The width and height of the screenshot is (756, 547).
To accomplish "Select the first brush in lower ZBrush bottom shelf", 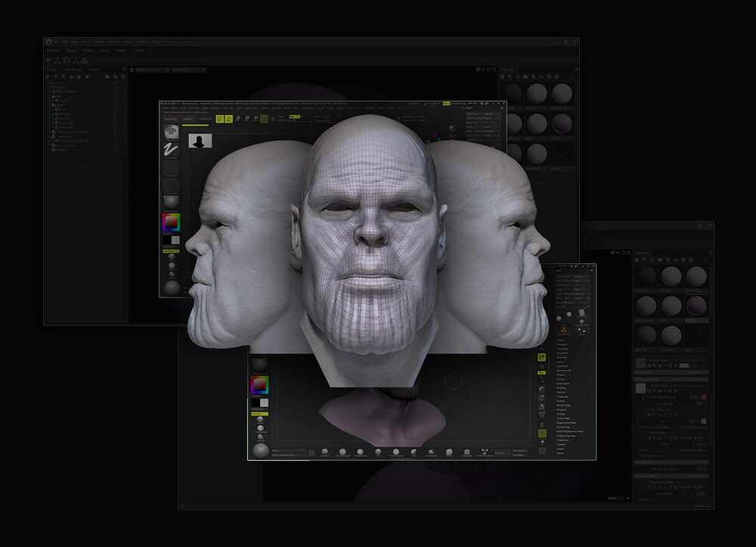I will click(x=324, y=452).
